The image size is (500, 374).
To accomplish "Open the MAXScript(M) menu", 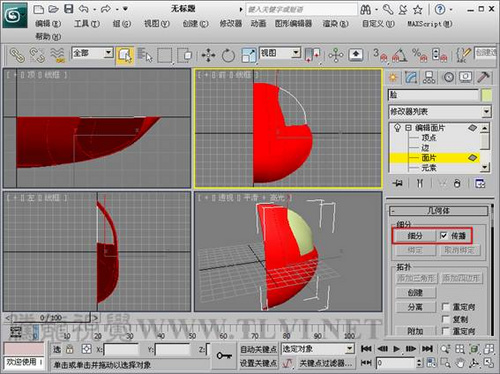I will 430,24.
